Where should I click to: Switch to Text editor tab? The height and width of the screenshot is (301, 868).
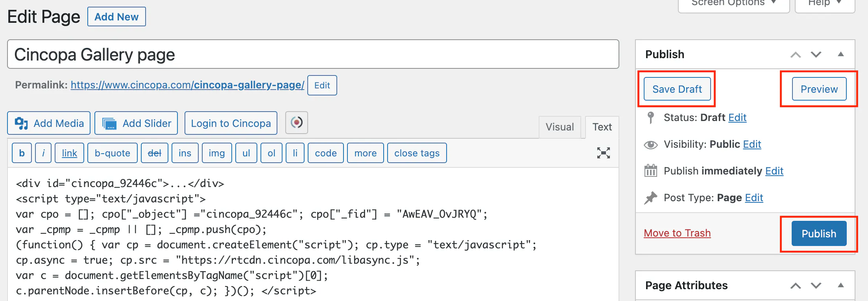tap(602, 127)
